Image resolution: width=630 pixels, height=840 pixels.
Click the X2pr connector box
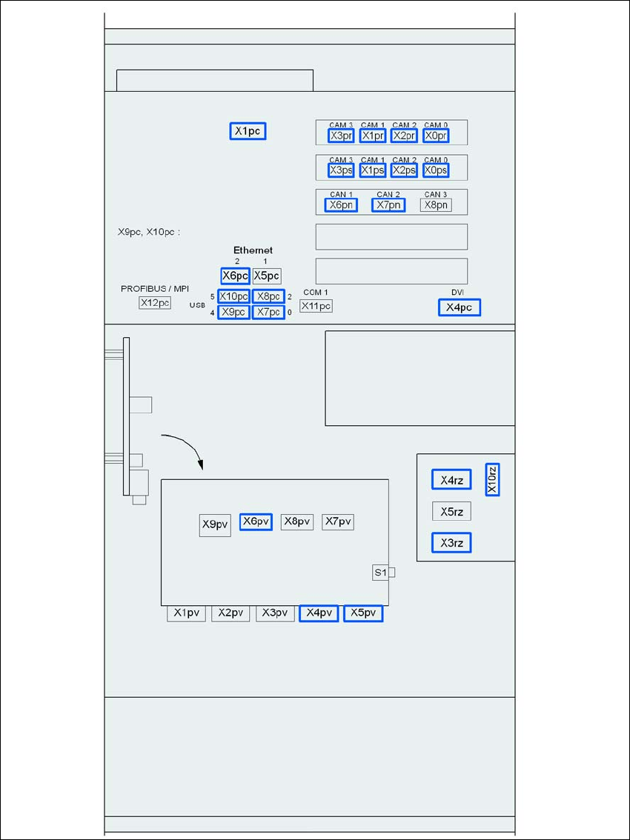[404, 136]
